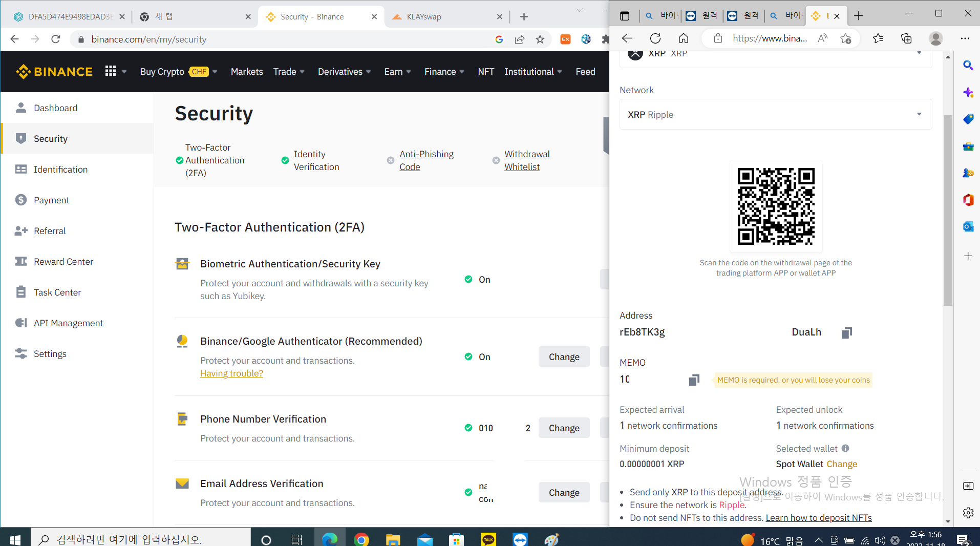Click Selected wallet info icon
Viewport: 980px width, 546px height.
(x=845, y=448)
